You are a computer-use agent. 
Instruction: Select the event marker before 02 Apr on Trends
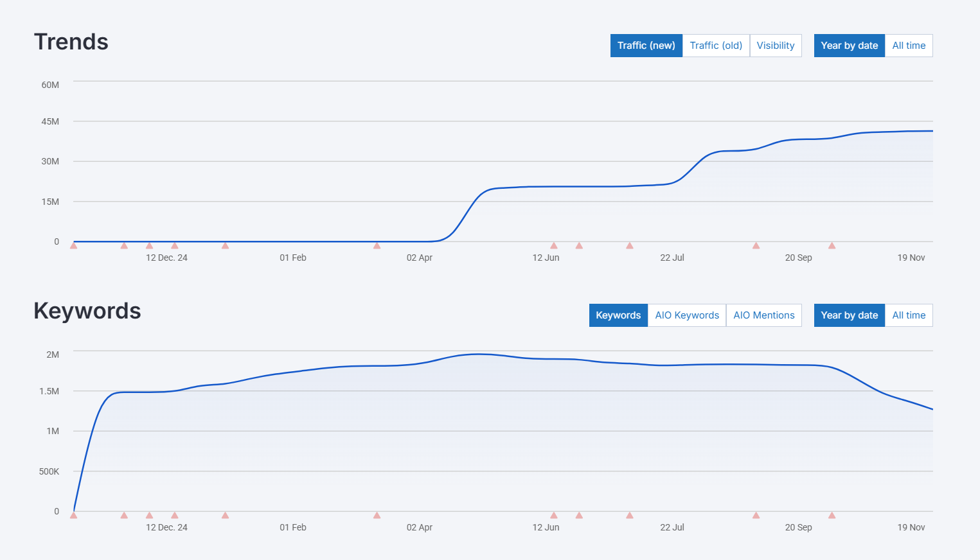pos(377,245)
